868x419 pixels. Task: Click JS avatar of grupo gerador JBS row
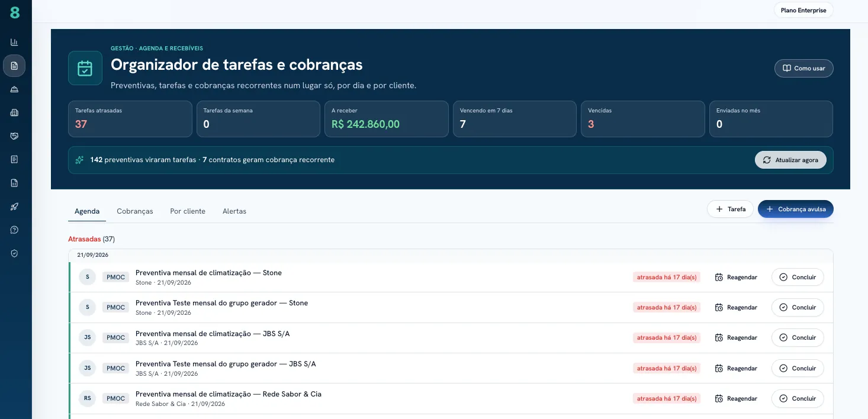(87, 368)
